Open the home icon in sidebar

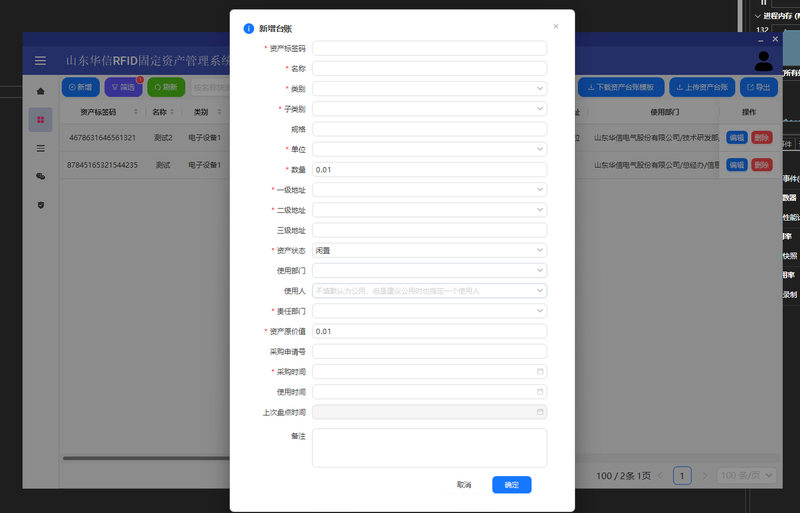tap(41, 91)
